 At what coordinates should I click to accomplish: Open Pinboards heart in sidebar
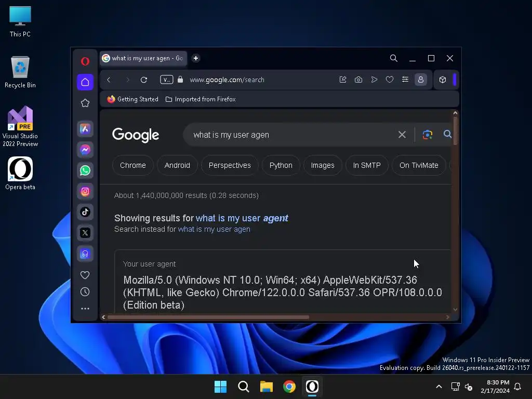pyautogui.click(x=85, y=275)
